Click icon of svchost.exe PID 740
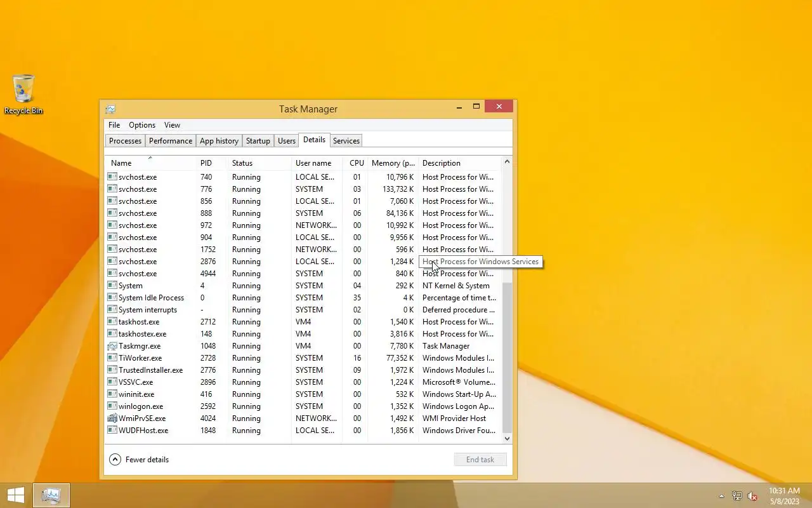 pos(112,177)
